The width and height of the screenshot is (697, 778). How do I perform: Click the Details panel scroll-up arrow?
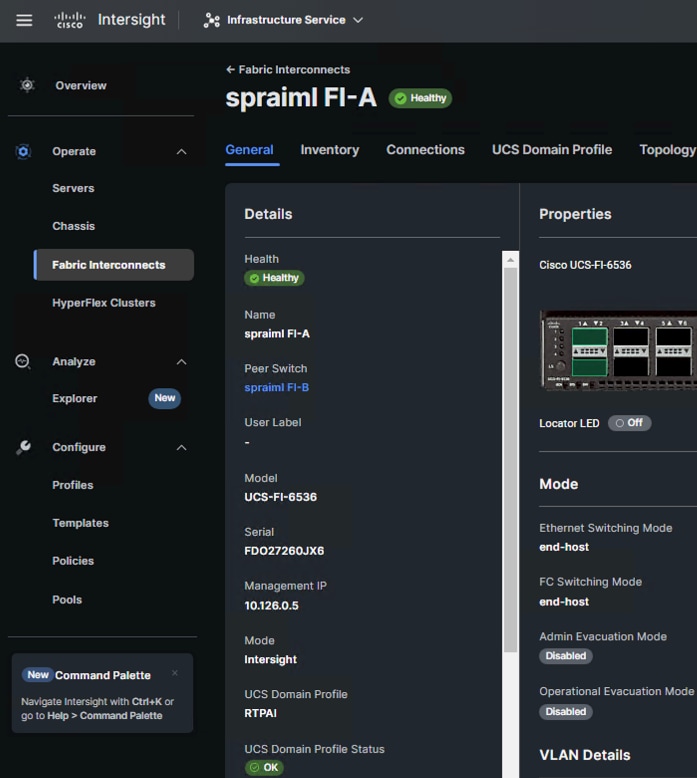tap(510, 260)
